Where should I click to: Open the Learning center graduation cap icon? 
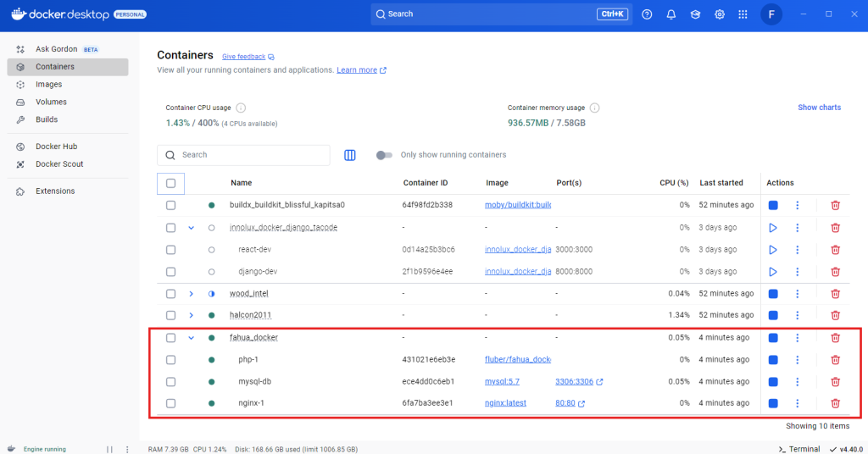click(695, 14)
